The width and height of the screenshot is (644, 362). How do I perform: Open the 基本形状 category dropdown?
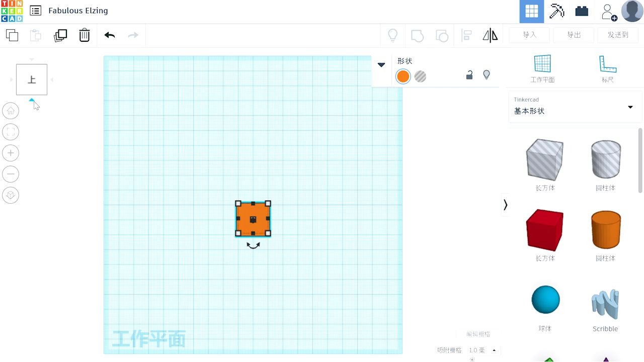pyautogui.click(x=574, y=107)
